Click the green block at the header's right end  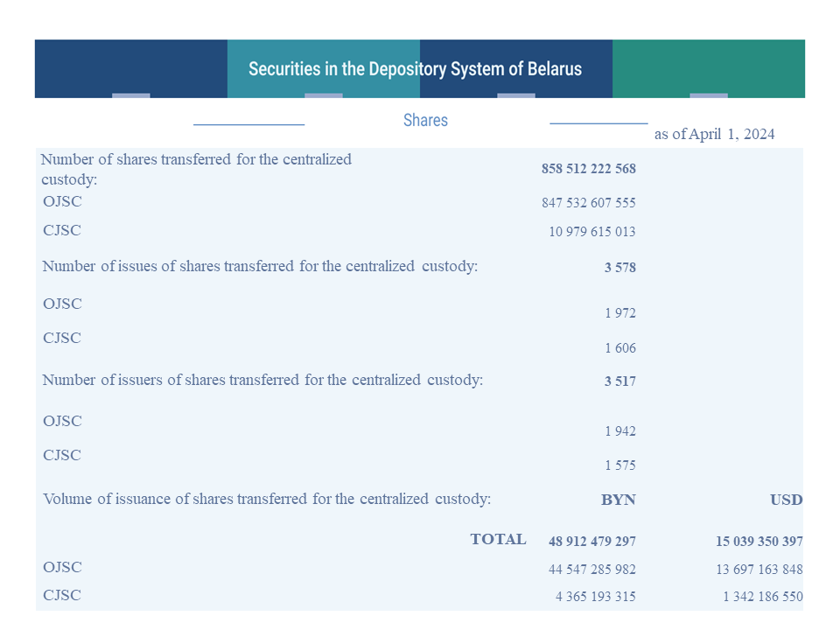[708, 68]
